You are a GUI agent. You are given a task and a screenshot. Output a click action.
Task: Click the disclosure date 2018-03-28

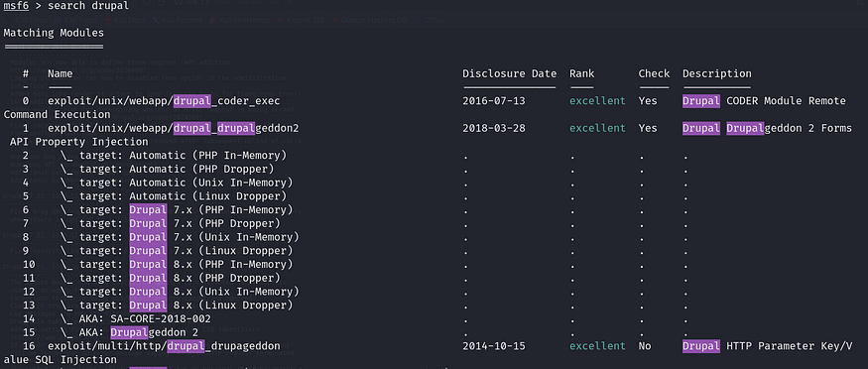(x=494, y=128)
